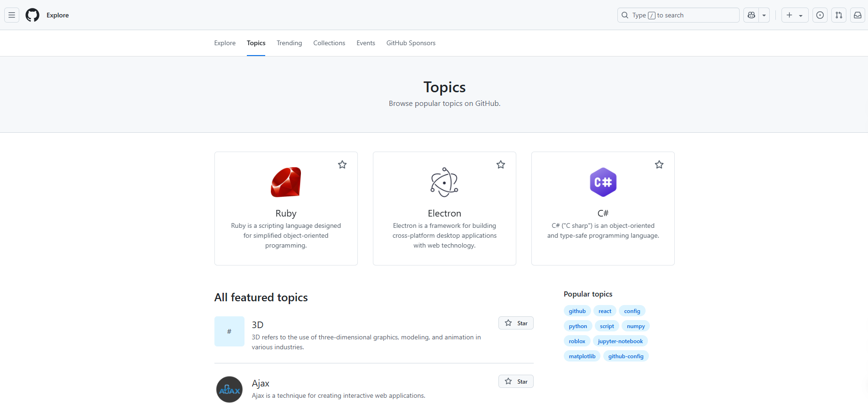Viewport: 868px width, 418px height.
Task: Click the Electron atom logo
Action: click(444, 182)
